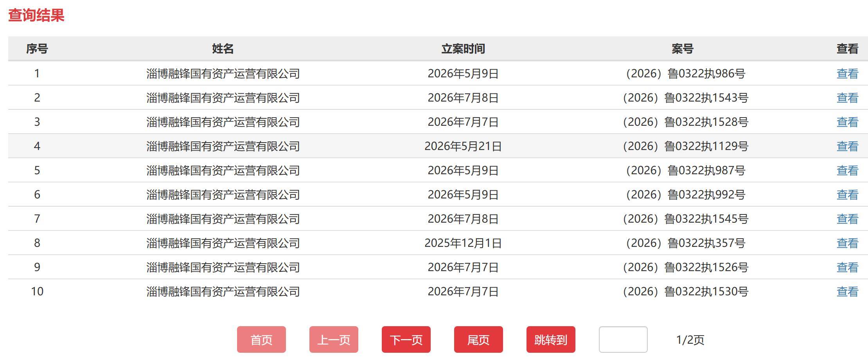Click date 2026年7月7日 in row 10
868x359 pixels.
click(463, 291)
